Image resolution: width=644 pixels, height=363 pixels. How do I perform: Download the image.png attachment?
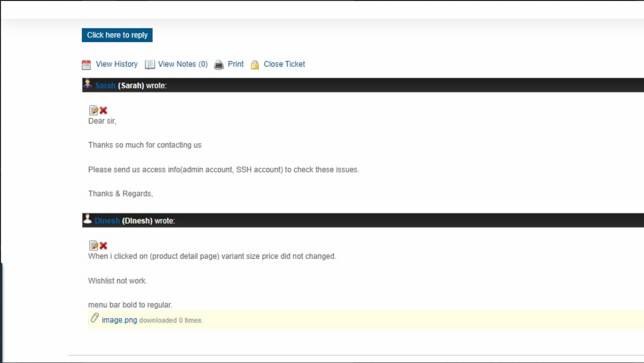point(119,320)
